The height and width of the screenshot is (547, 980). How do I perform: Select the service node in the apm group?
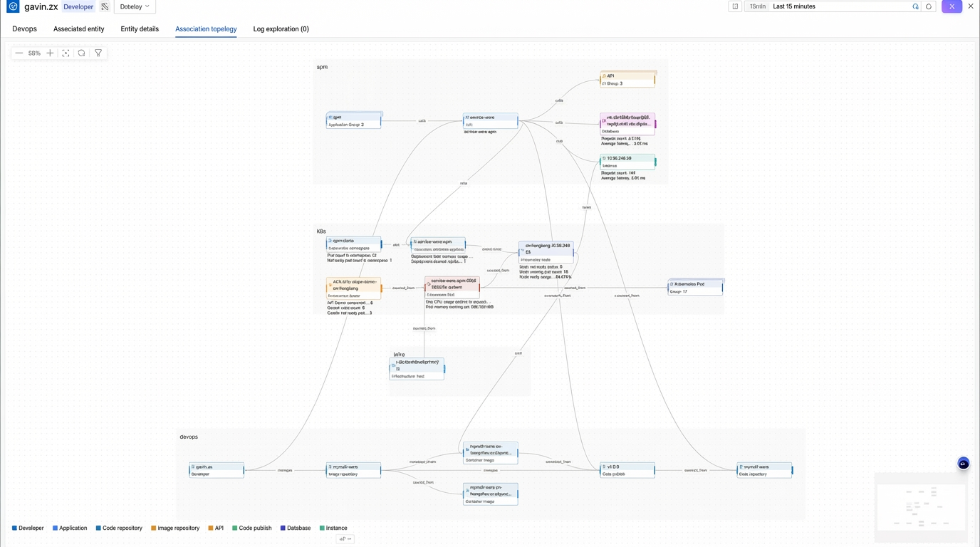tap(490, 120)
